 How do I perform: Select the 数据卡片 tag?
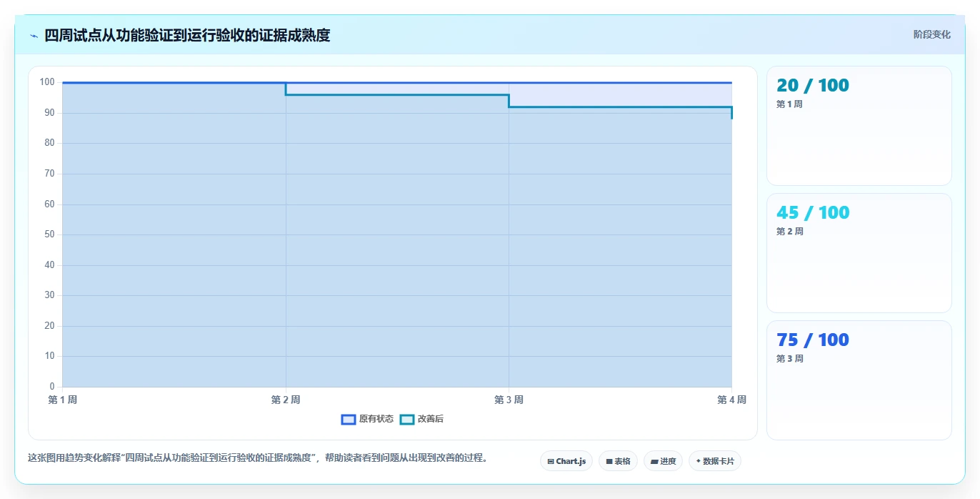(x=715, y=461)
